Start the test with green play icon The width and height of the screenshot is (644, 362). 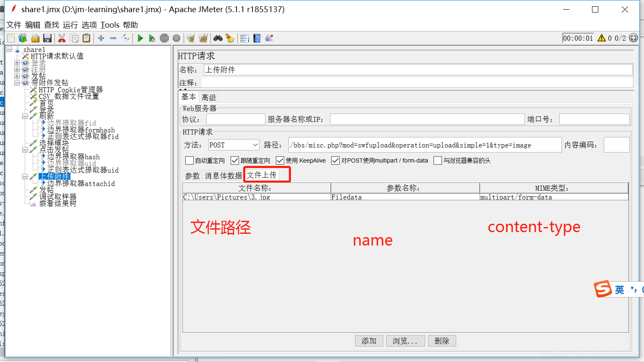point(140,38)
